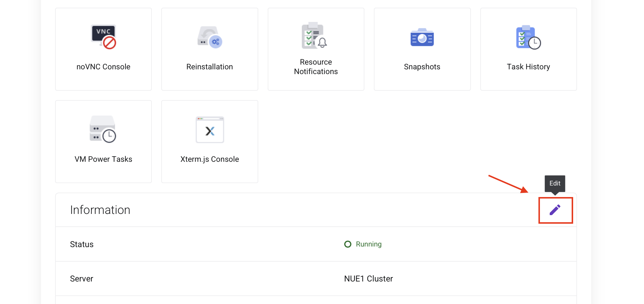Select the noVNC Console tile label

tap(103, 66)
